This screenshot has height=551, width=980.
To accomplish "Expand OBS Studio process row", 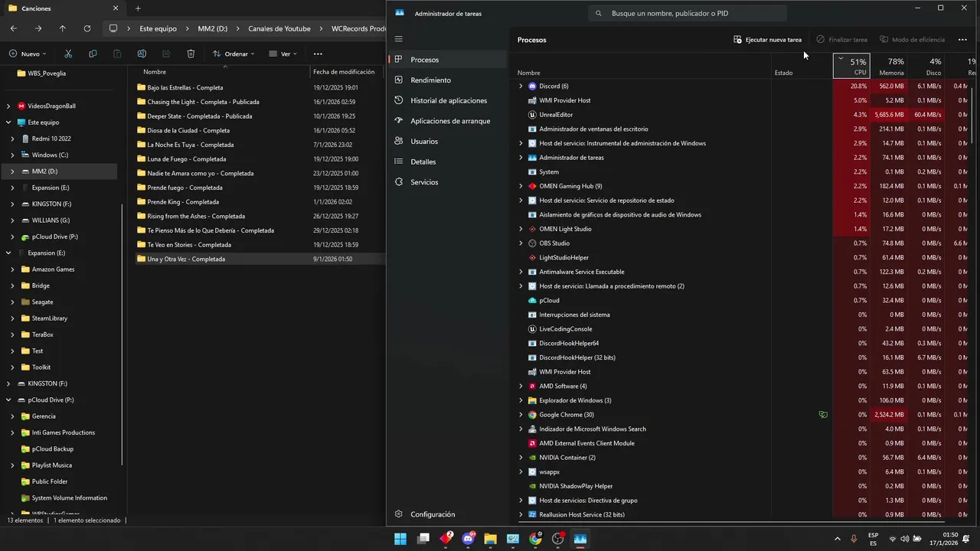I will (x=521, y=243).
